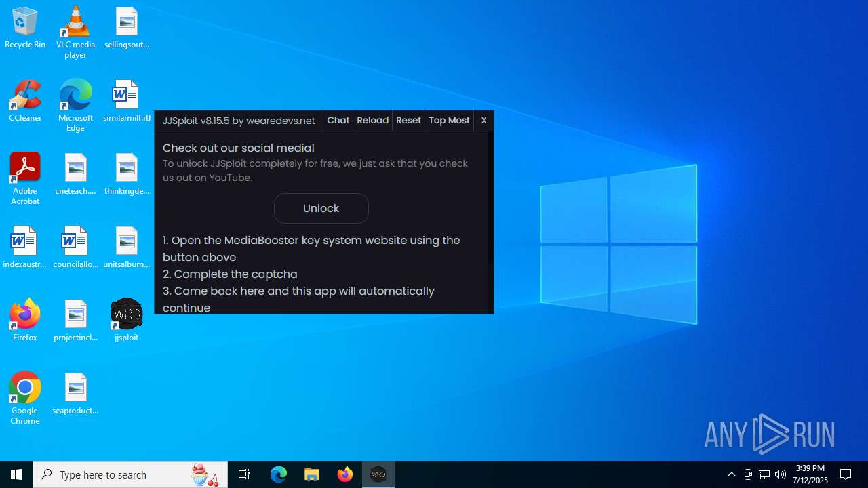The width and height of the screenshot is (868, 488).
Task: Launch Google Chrome desktop shortcut
Action: pos(25,398)
